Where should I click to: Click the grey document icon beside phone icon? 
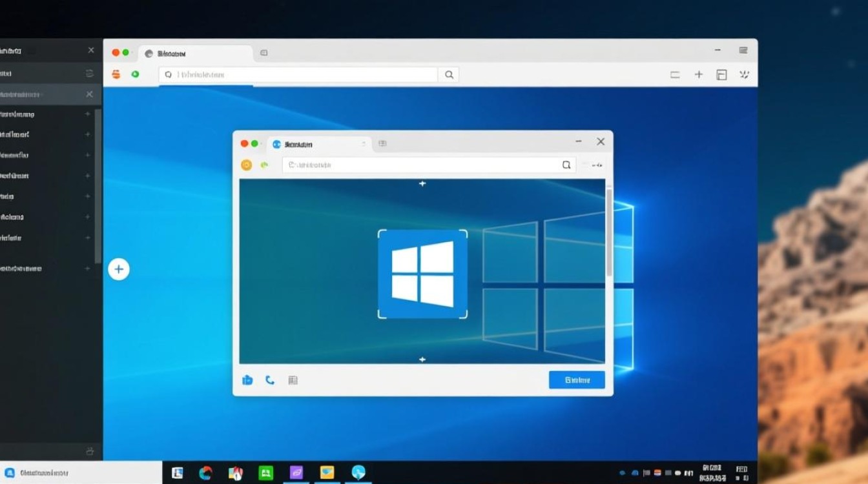click(293, 380)
